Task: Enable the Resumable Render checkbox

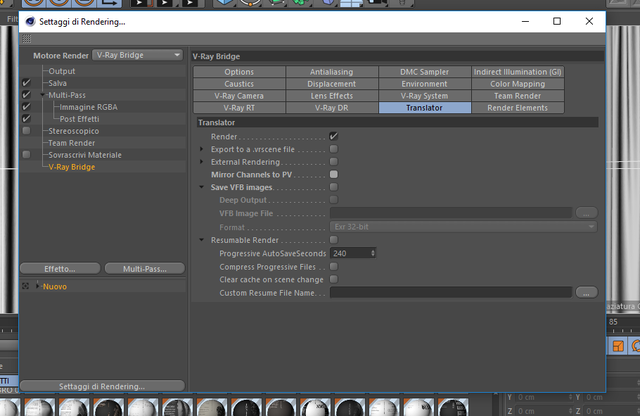Action: pyautogui.click(x=333, y=240)
